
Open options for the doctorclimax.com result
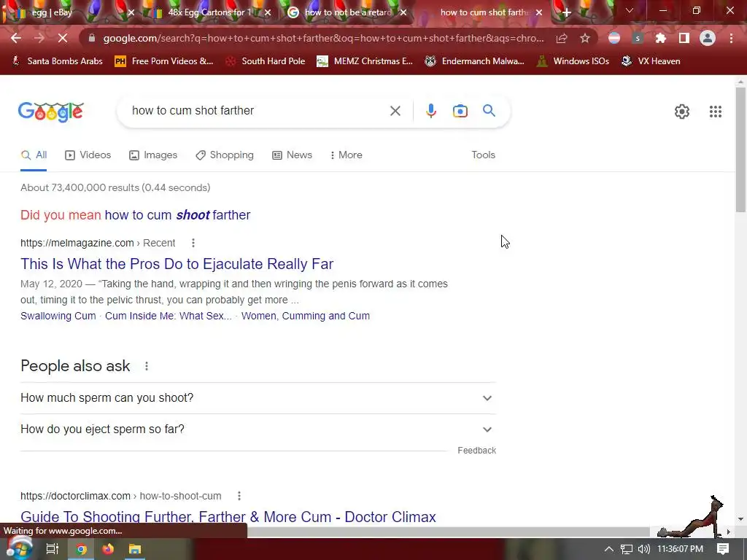pyautogui.click(x=239, y=496)
